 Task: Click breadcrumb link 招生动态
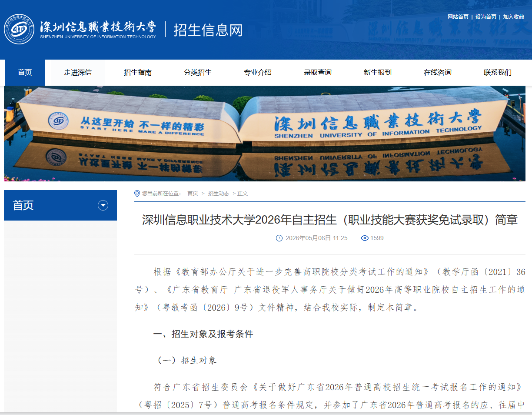(219, 194)
